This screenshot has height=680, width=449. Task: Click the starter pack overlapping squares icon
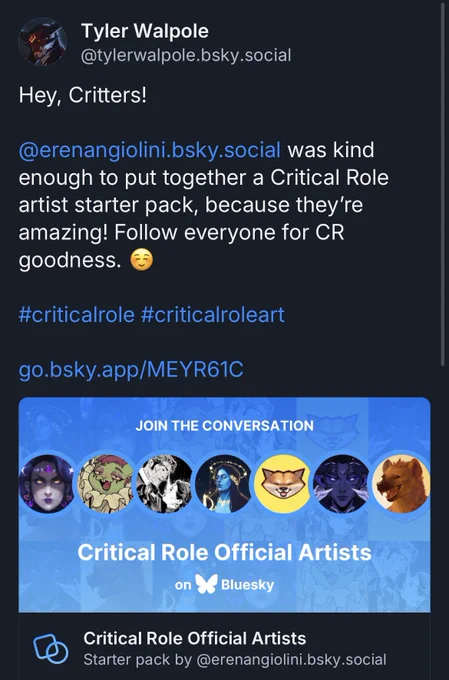click(51, 649)
